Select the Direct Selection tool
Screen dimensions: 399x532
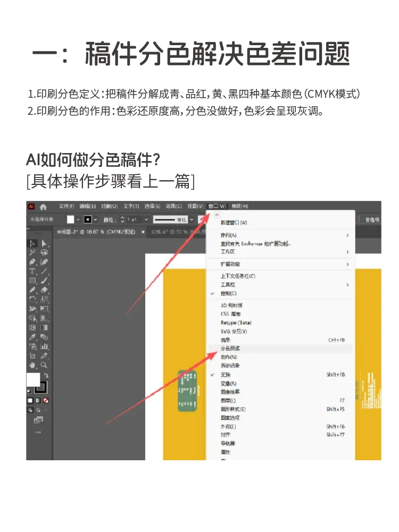pos(44,243)
